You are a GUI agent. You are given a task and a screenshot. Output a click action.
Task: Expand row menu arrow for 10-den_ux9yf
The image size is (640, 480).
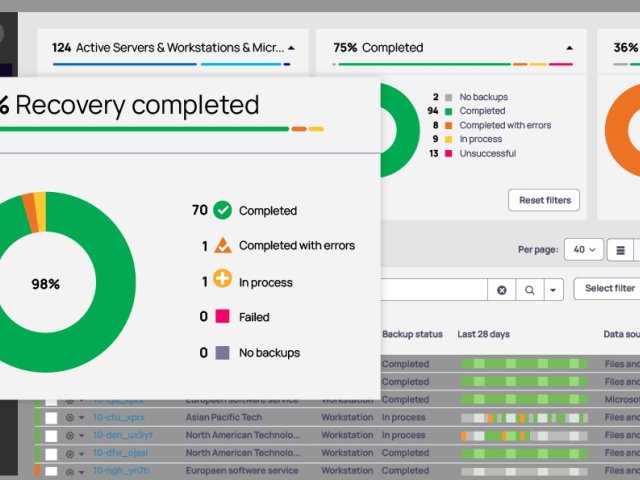[81, 436]
